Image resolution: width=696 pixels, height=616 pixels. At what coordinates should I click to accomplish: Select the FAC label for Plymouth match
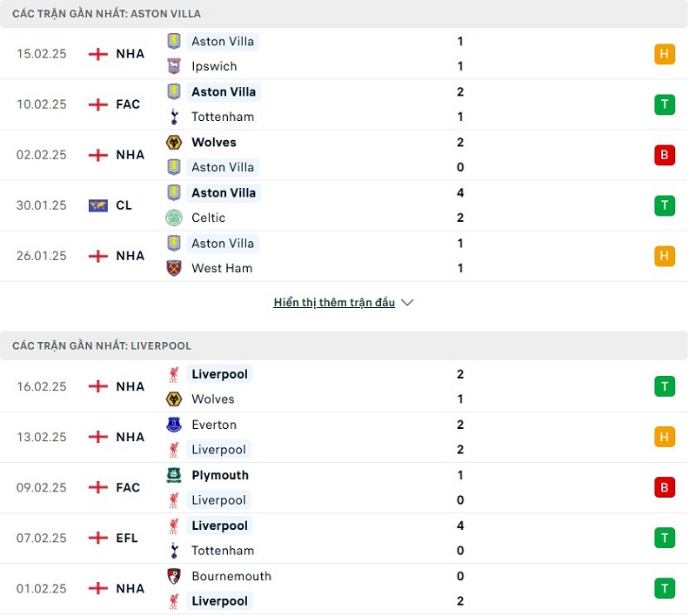(x=128, y=487)
